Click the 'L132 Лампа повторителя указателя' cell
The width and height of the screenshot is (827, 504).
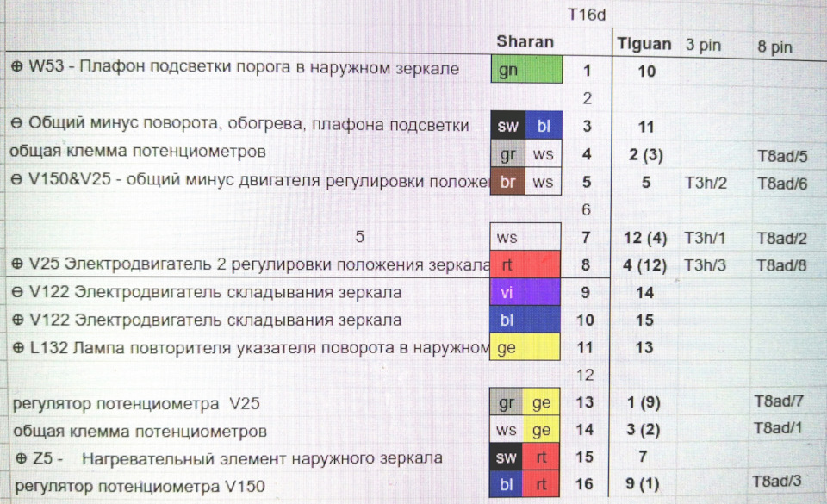[251, 347]
